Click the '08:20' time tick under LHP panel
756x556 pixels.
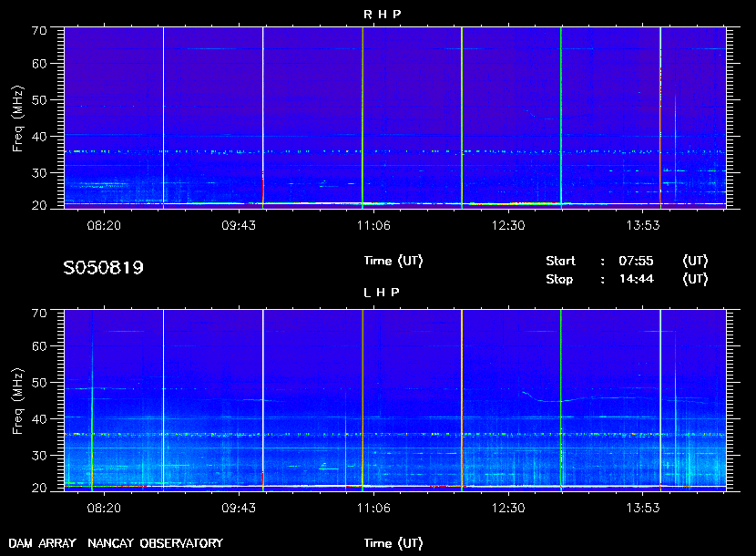click(x=104, y=508)
